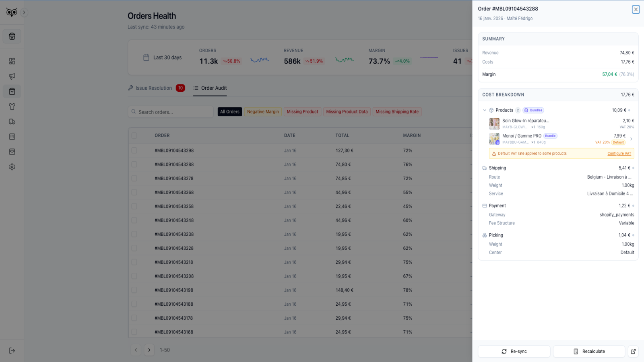
Task: Tick the checkbox for order #MBL09104543268
Action: click(x=134, y=192)
